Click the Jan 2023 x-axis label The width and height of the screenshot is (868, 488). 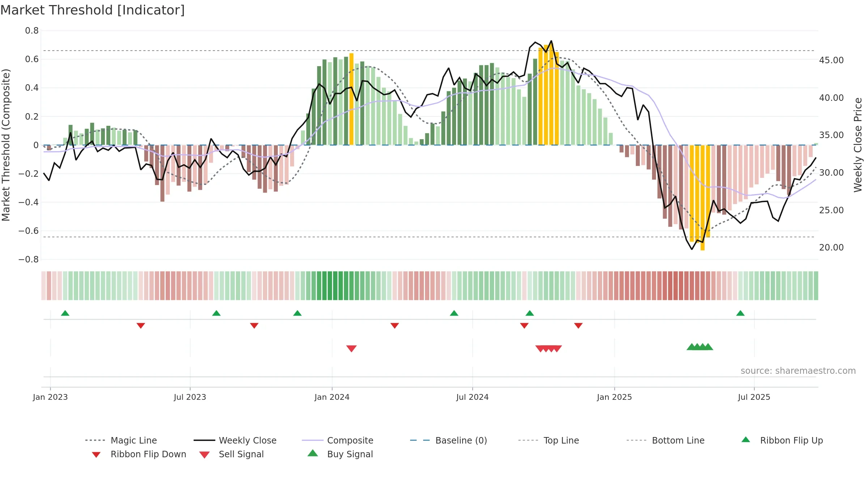[x=50, y=397]
